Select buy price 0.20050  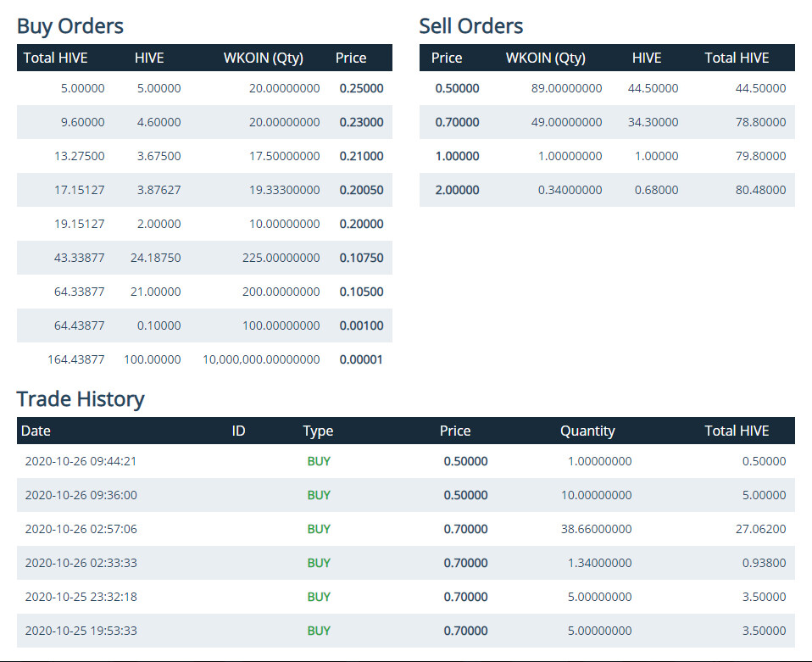pyautogui.click(x=361, y=190)
